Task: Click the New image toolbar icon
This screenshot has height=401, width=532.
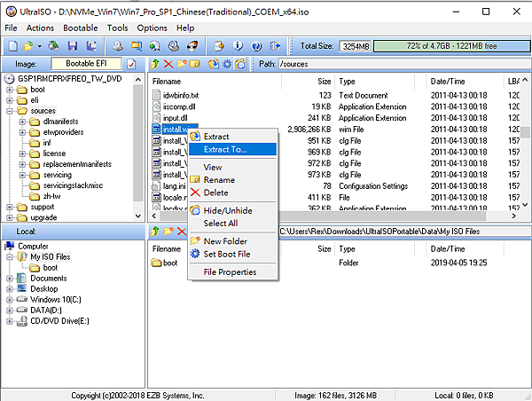Action: pos(13,46)
